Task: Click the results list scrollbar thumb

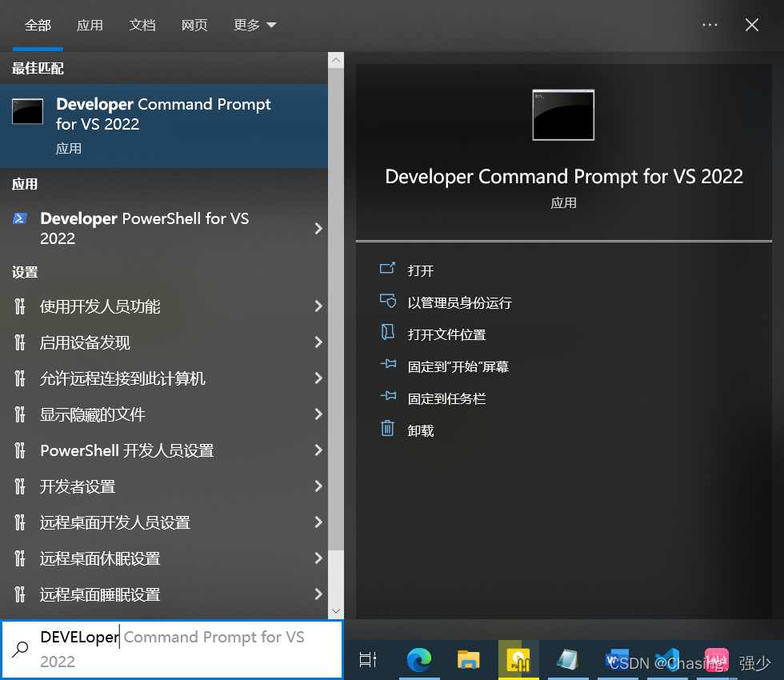Action: tap(336, 309)
